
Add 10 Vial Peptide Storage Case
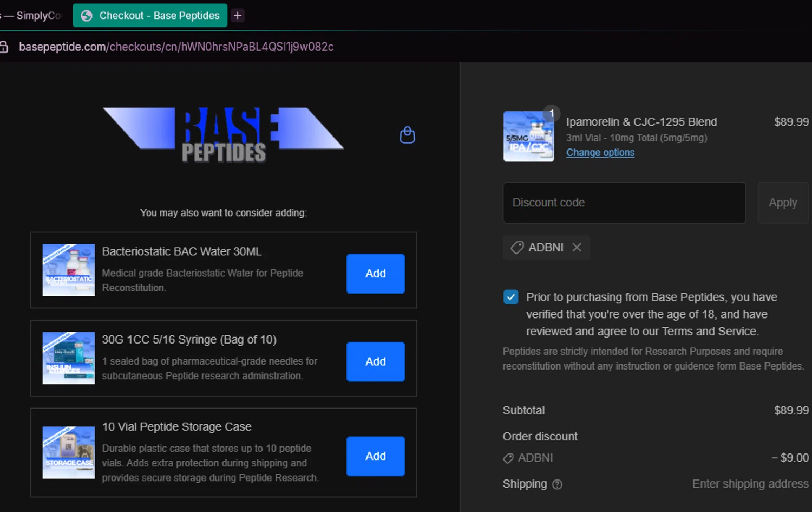click(376, 456)
